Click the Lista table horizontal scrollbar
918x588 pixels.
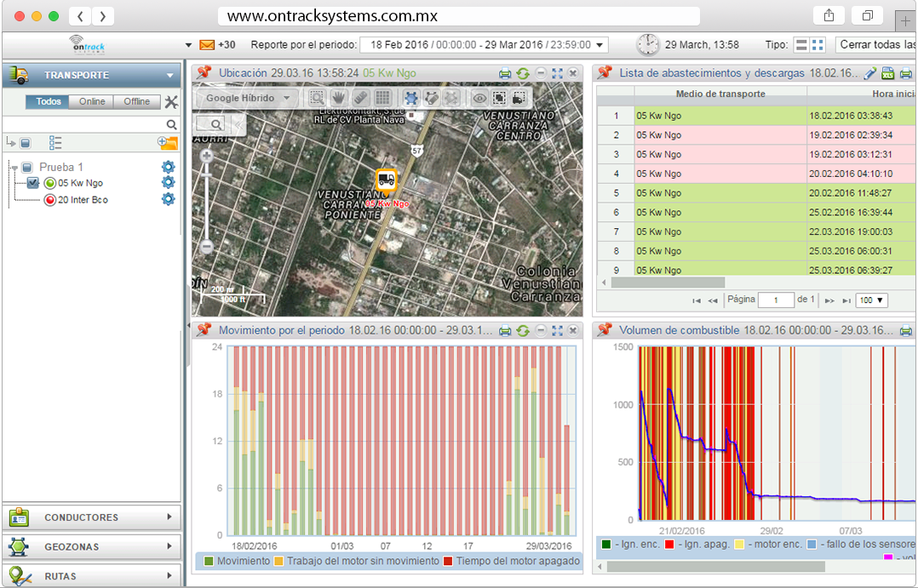click(x=668, y=282)
